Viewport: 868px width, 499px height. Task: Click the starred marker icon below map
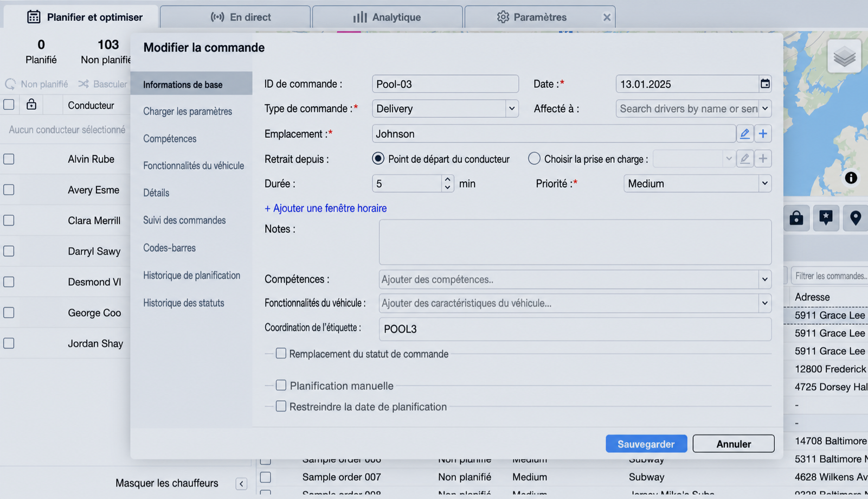[x=826, y=218]
